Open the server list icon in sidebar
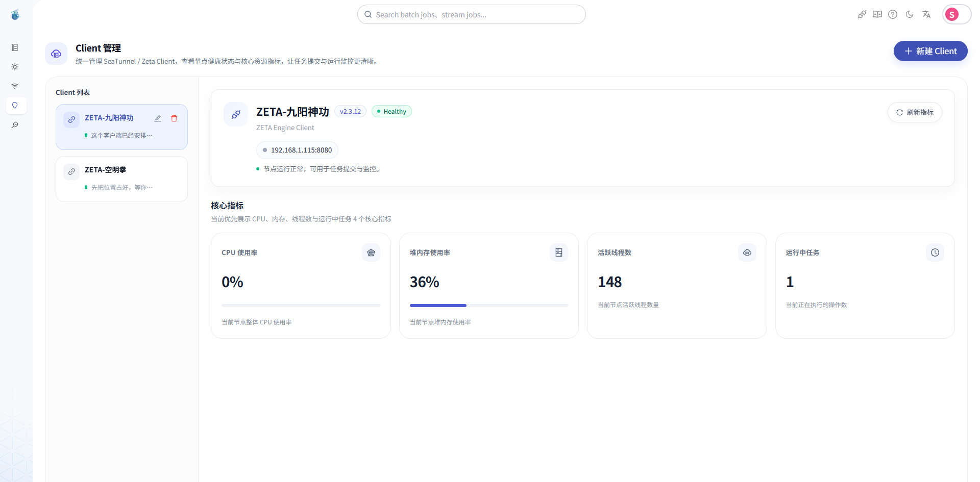980x482 pixels. 15,47
